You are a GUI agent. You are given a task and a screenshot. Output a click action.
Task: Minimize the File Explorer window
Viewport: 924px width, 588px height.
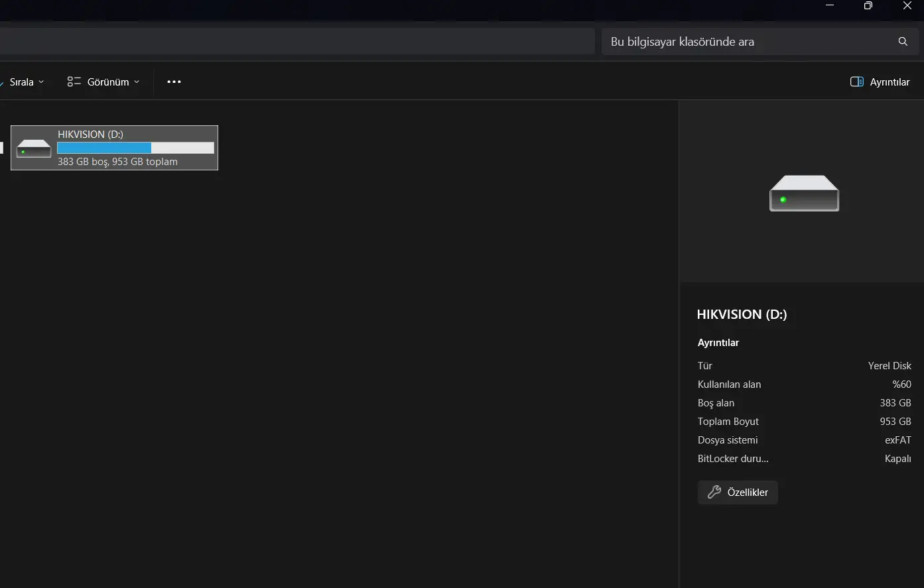(830, 6)
